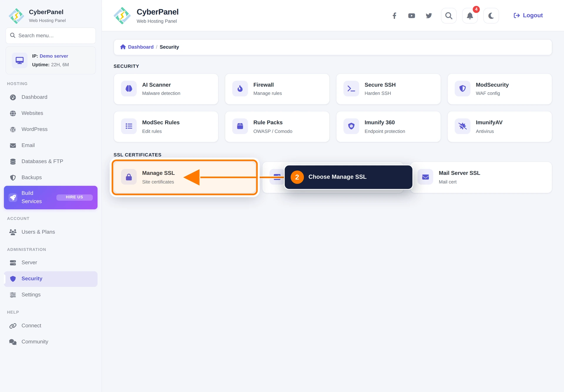This screenshot has height=392, width=564.
Task: Open notifications bell with 4 alerts
Action: 470,16
